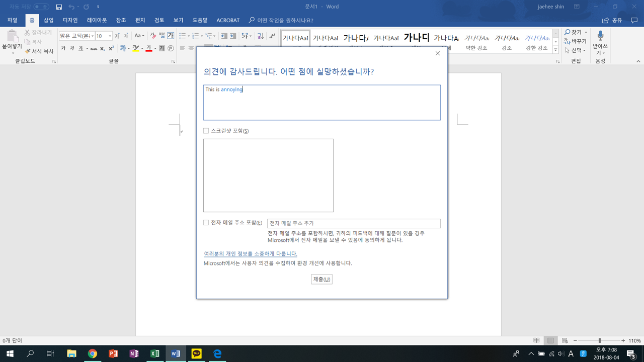Click the yellow text highlight color button

click(x=135, y=49)
